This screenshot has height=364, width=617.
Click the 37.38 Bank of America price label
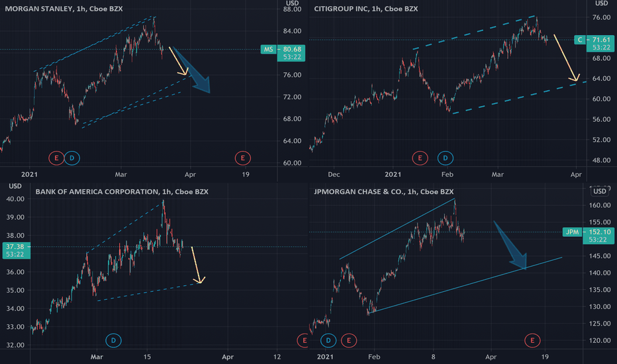click(16, 250)
